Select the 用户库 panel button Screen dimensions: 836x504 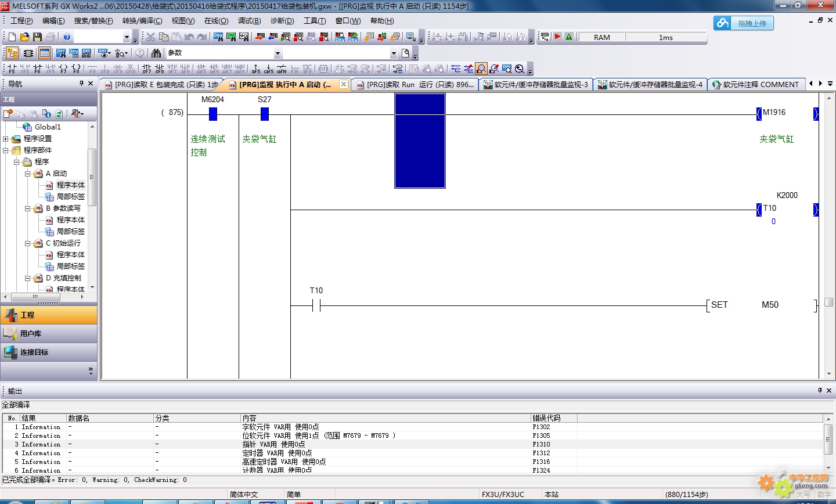(49, 334)
